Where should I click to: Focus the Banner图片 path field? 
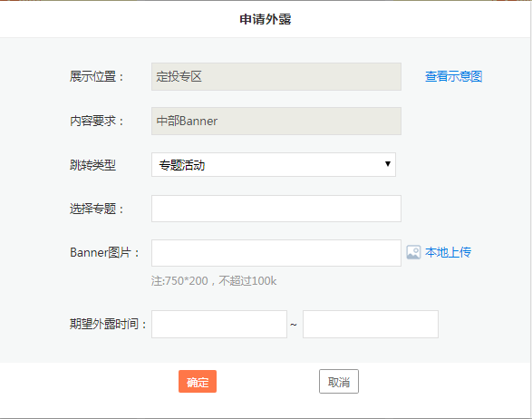pos(276,253)
